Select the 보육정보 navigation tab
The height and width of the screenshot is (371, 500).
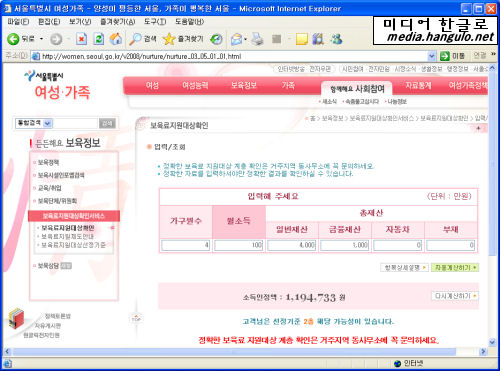pos(244,86)
